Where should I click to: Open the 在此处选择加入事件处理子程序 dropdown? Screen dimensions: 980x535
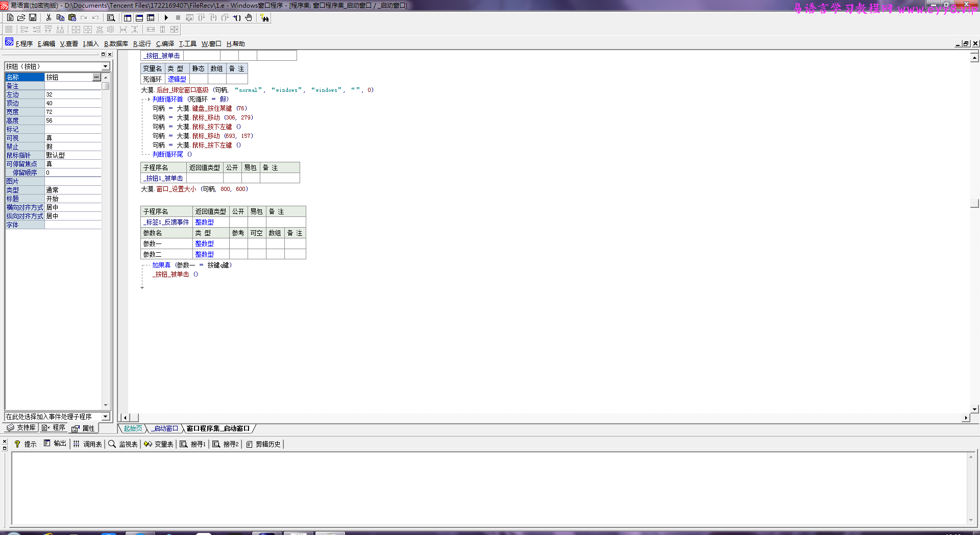(106, 417)
